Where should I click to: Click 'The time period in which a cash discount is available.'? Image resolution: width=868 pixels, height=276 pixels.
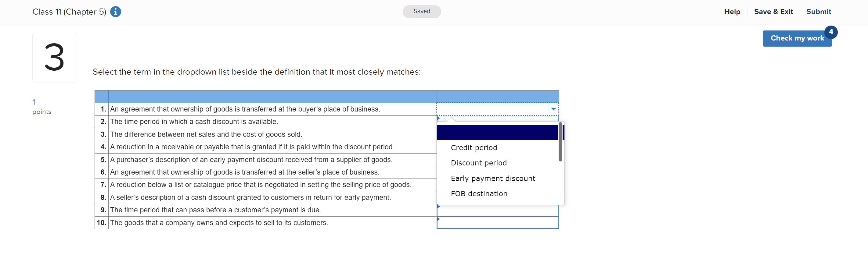[194, 122]
